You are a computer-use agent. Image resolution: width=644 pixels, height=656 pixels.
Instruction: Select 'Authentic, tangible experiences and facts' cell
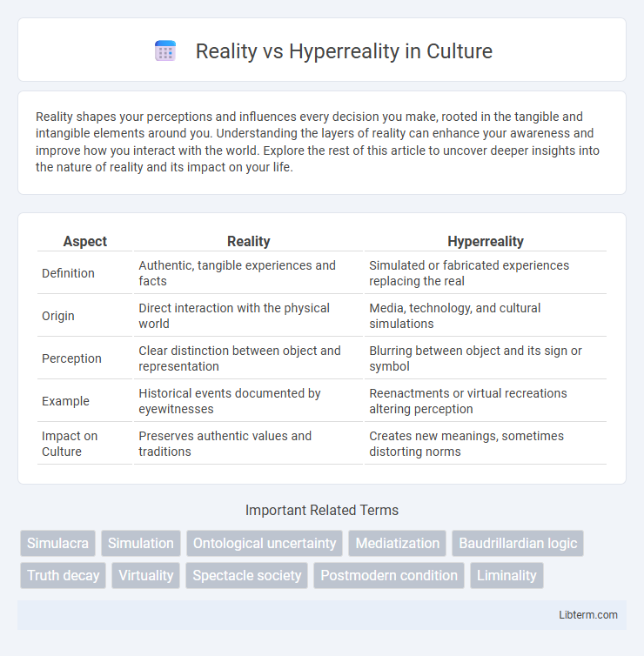coord(248,273)
